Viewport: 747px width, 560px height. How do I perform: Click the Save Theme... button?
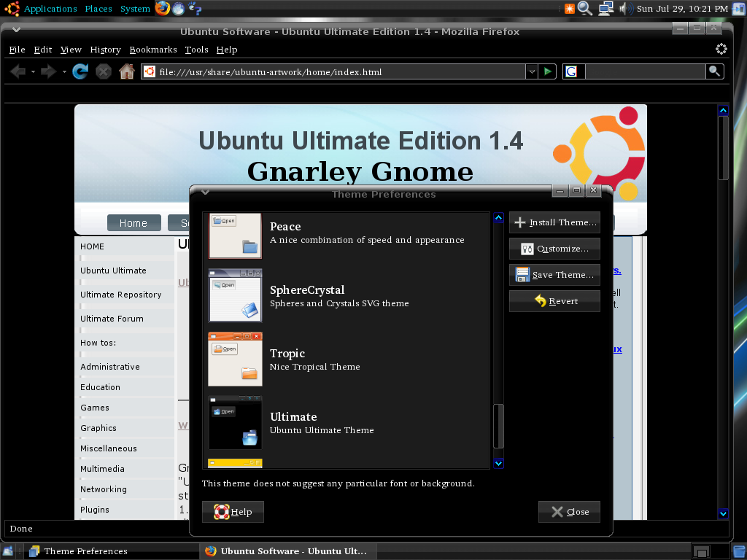(554, 275)
